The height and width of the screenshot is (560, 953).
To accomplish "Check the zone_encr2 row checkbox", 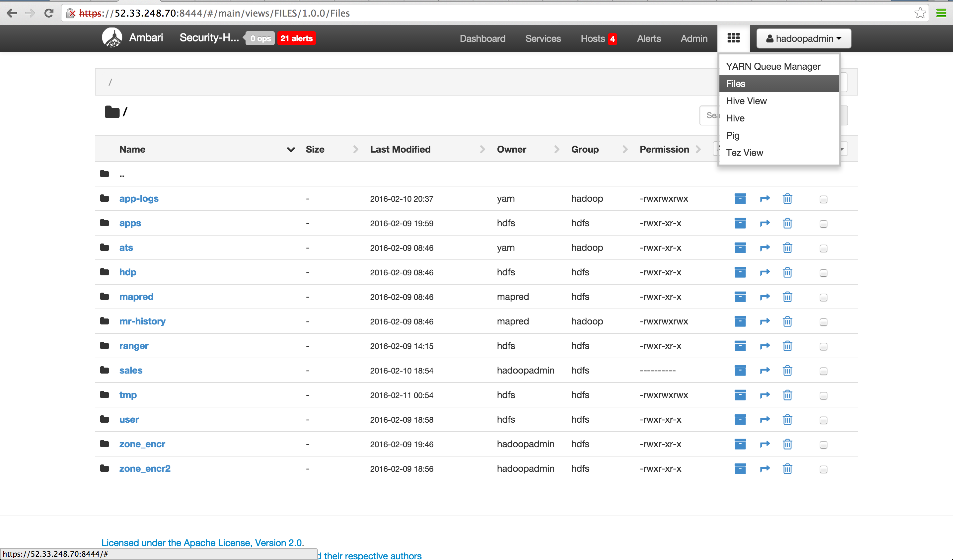I will click(x=823, y=470).
